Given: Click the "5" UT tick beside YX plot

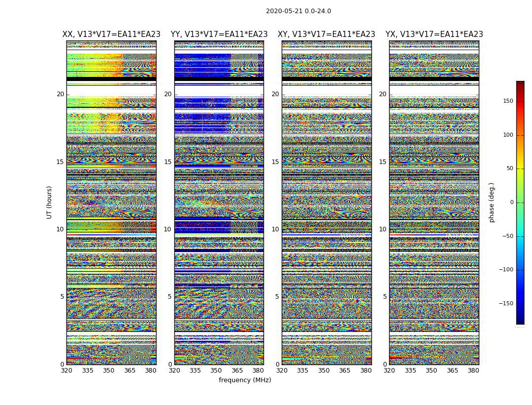Looking at the screenshot, I should 385,297.
